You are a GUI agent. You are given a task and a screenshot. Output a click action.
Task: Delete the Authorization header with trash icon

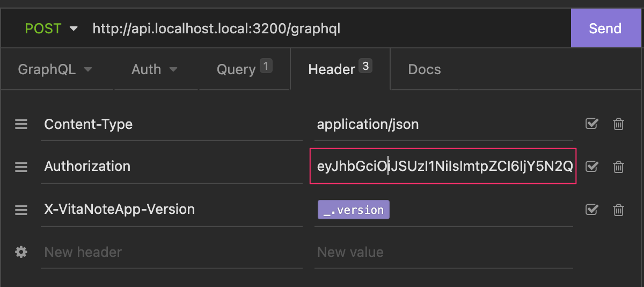(x=618, y=167)
